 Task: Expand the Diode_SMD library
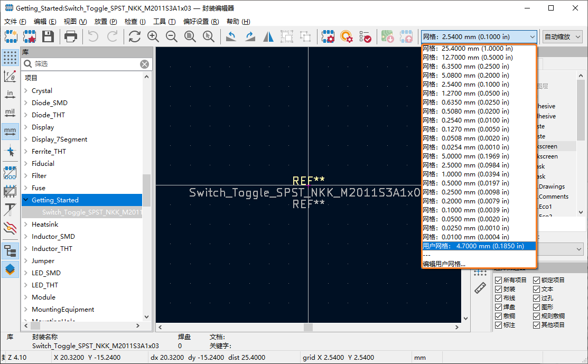pos(26,102)
